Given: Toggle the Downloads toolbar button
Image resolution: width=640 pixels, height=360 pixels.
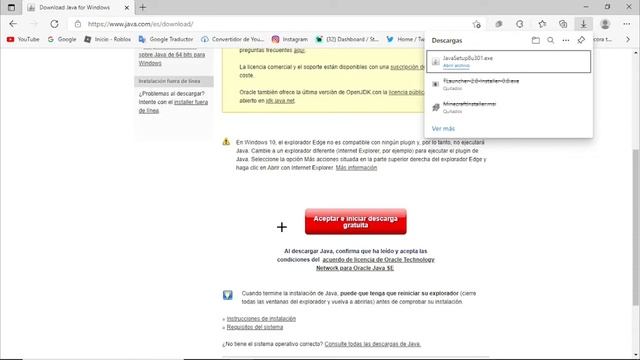Looking at the screenshot, I should click(x=584, y=24).
